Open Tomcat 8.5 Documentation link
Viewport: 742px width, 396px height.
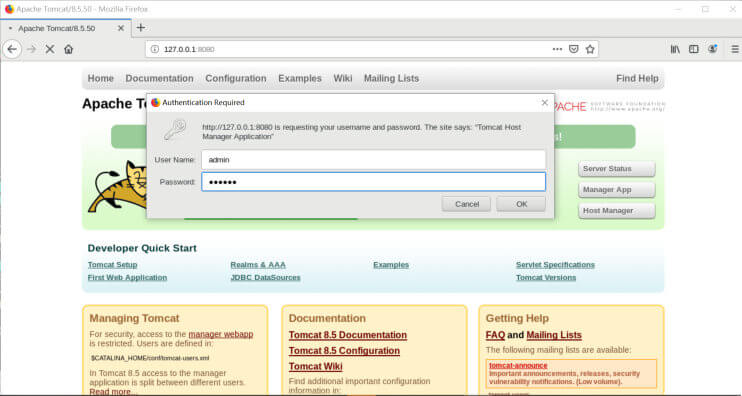coord(348,335)
